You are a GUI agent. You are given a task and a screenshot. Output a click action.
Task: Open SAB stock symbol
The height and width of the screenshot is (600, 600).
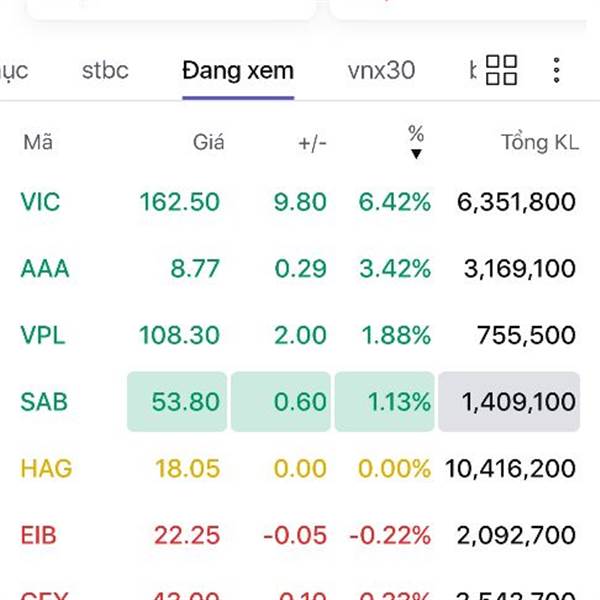(42, 402)
